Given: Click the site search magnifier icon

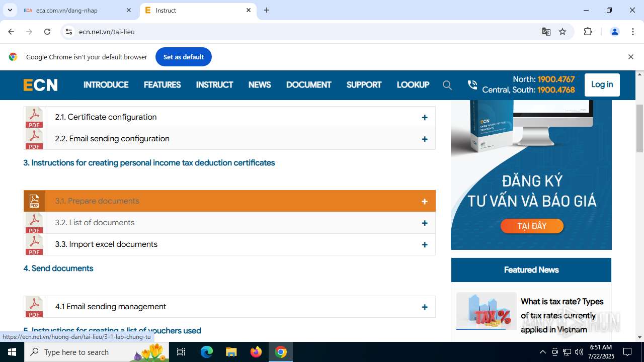Looking at the screenshot, I should [447, 85].
